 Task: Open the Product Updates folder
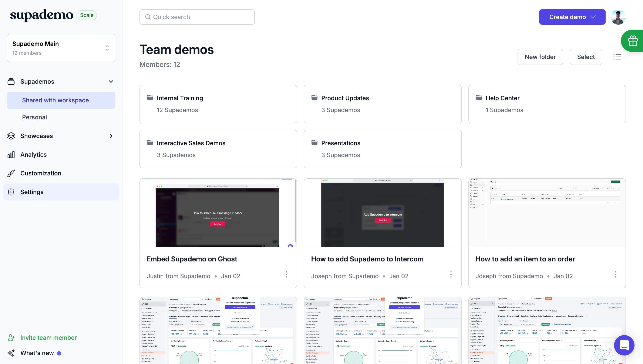coord(383,104)
